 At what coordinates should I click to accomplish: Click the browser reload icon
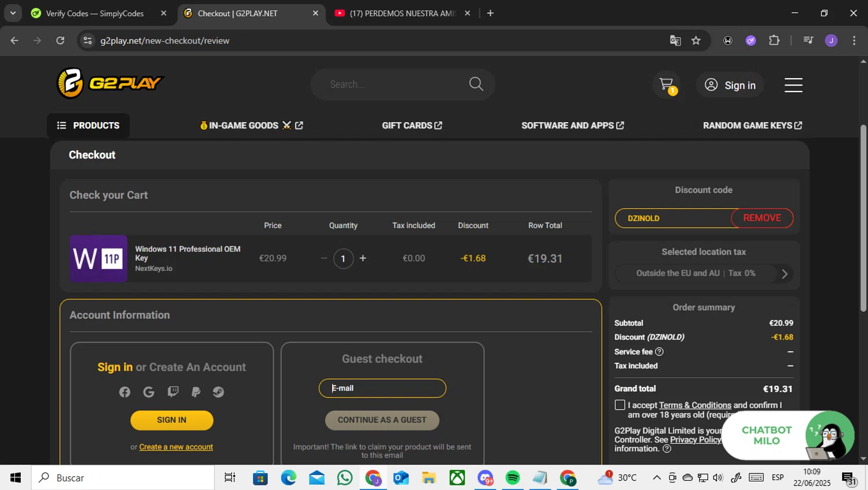point(60,40)
